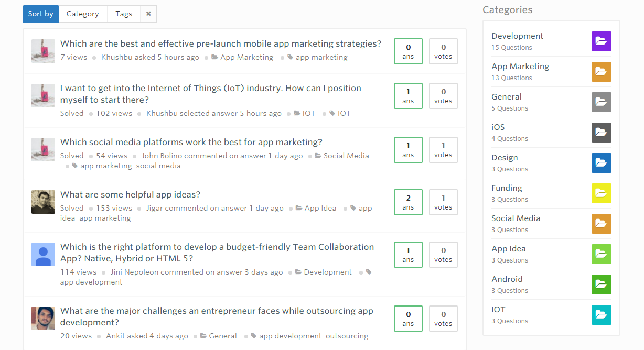Viewport: 644px width, 350px height.
Task: Select the green Android folder icon
Action: tap(601, 285)
